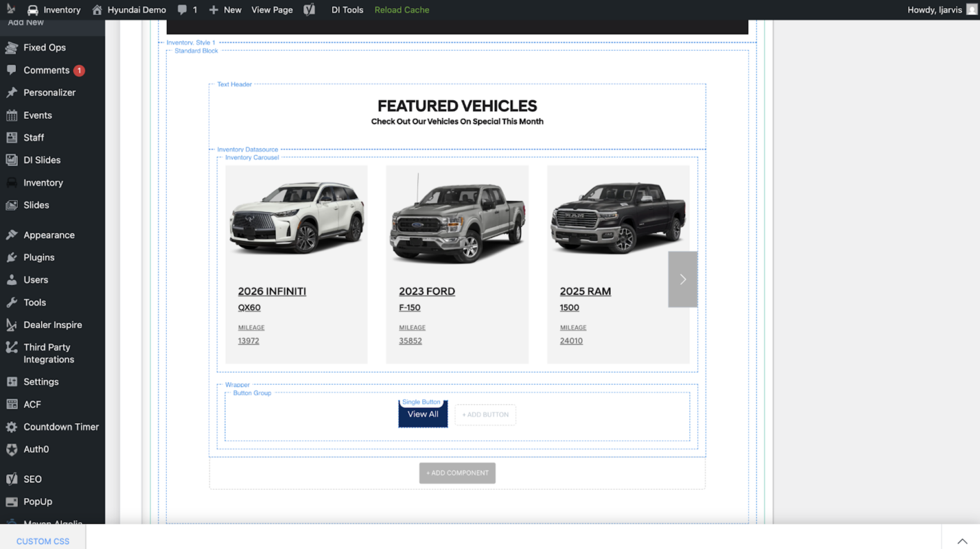Image resolution: width=980 pixels, height=549 pixels.
Task: Select the Text Header component label
Action: 234,84
